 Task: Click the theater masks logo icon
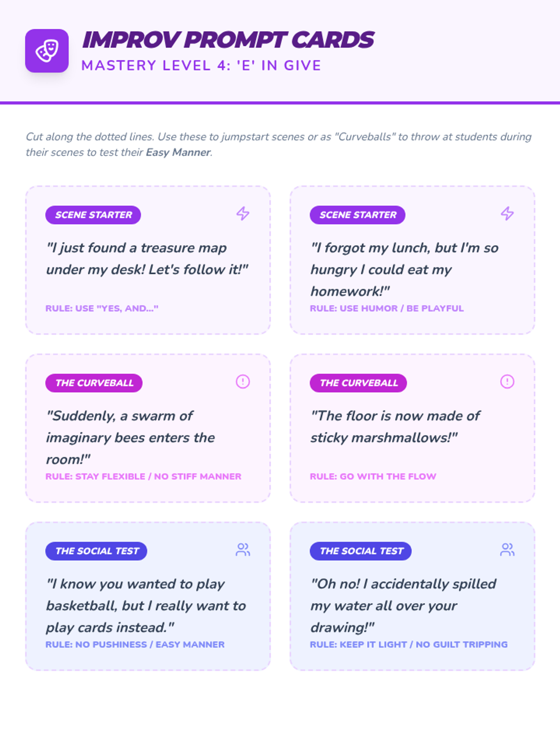[47, 51]
